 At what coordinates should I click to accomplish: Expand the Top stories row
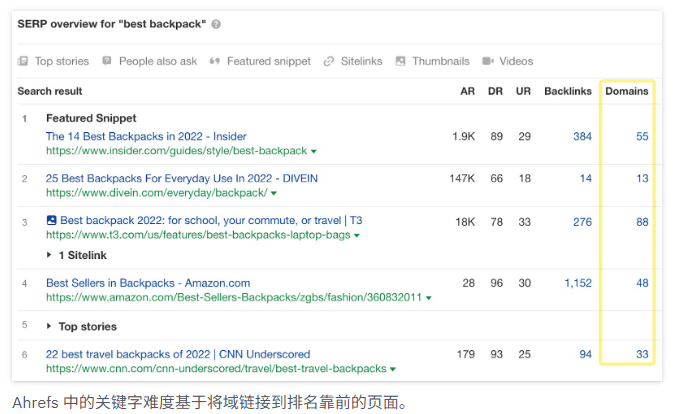click(50, 326)
